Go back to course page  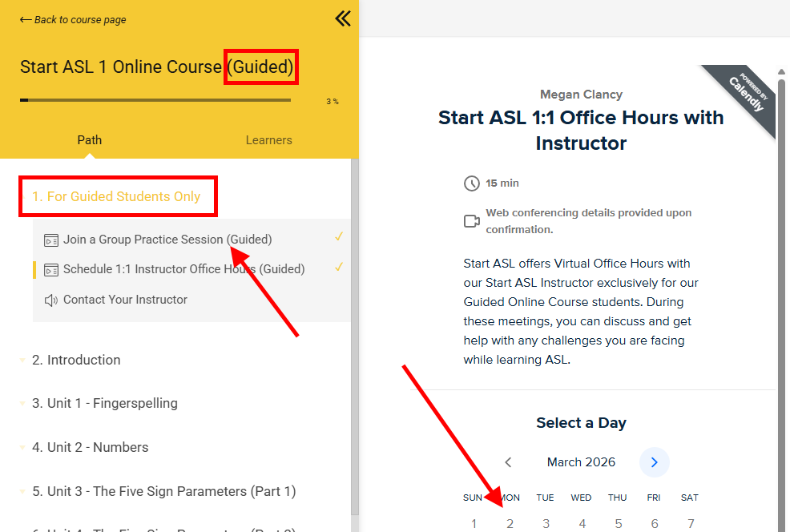[x=73, y=20]
